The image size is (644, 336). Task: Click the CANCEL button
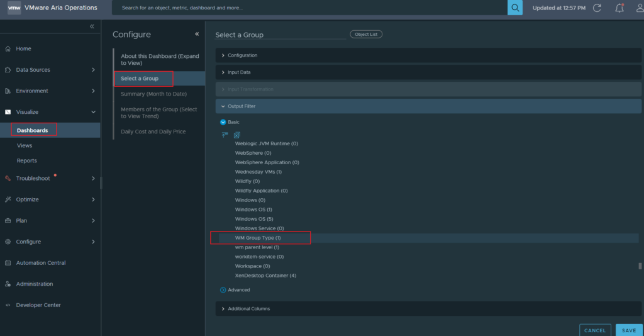click(x=595, y=330)
